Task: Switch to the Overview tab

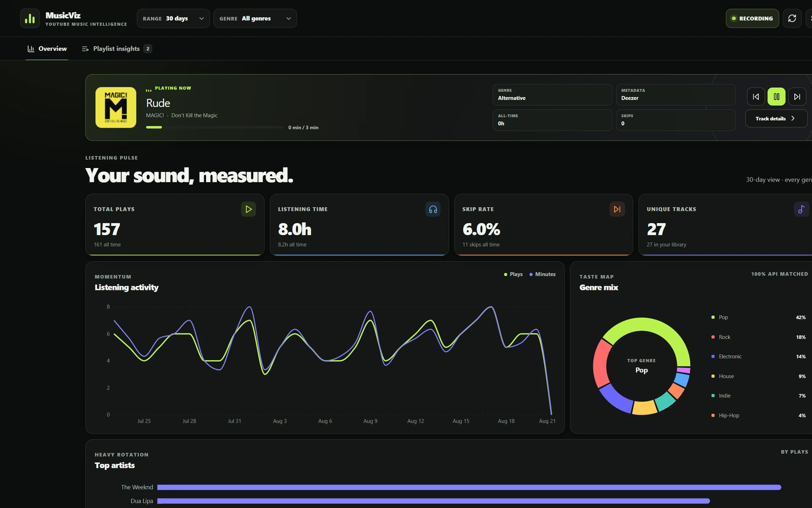Action: tap(47, 49)
